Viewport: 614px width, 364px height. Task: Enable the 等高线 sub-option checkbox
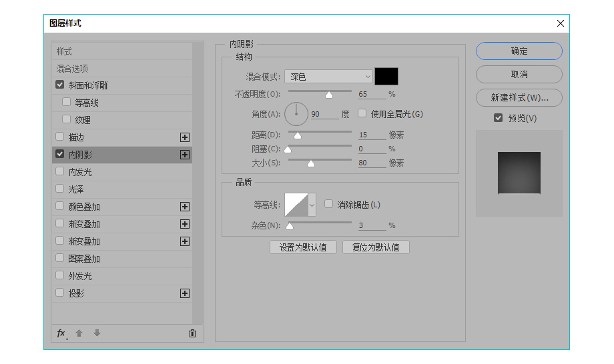(x=66, y=101)
